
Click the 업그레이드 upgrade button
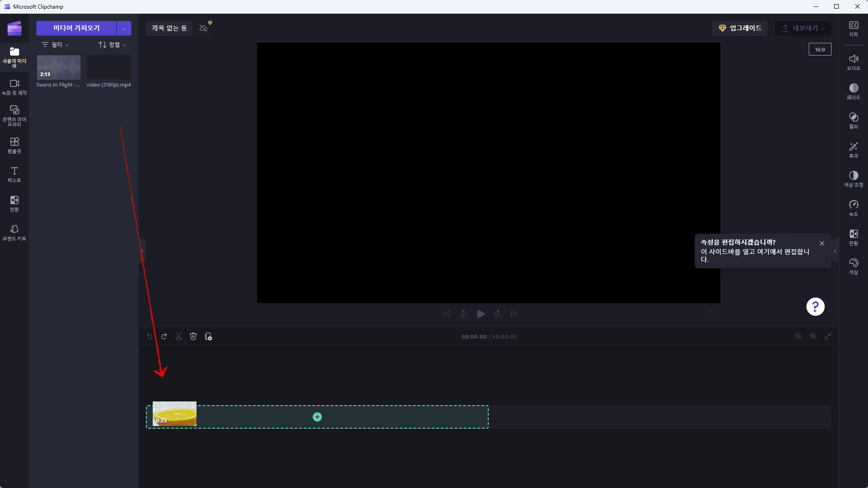pos(739,28)
